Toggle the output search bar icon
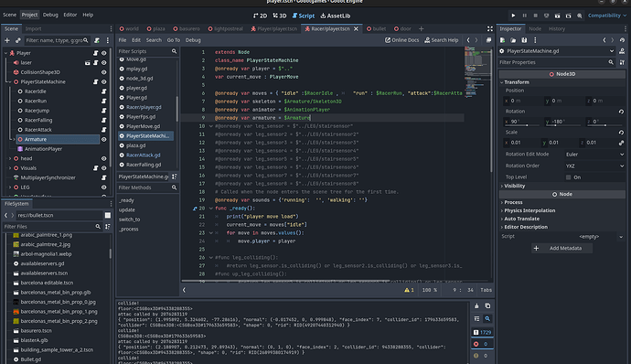Screen dimensions: 631x364 pyautogui.click(x=487, y=319)
